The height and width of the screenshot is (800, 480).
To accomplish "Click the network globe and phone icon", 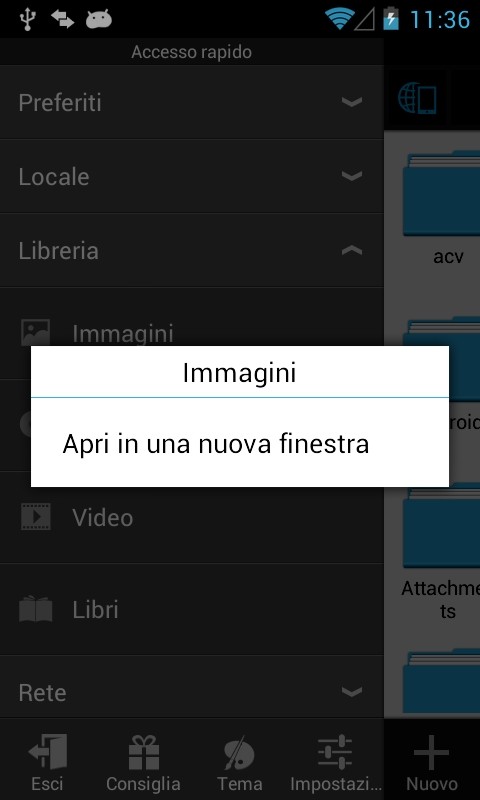I will click(417, 99).
